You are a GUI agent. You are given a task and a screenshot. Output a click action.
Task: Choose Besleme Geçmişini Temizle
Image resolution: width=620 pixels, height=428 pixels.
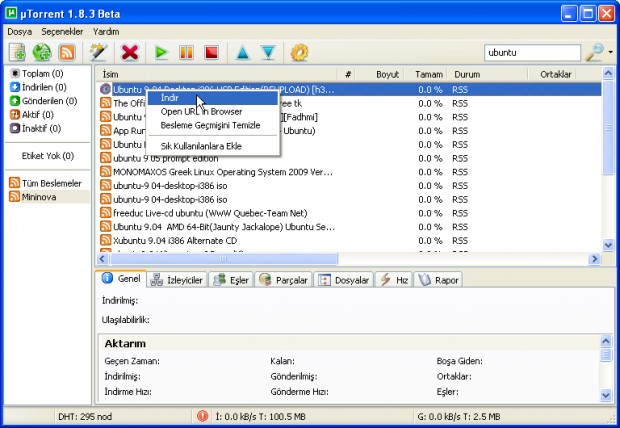click(213, 125)
